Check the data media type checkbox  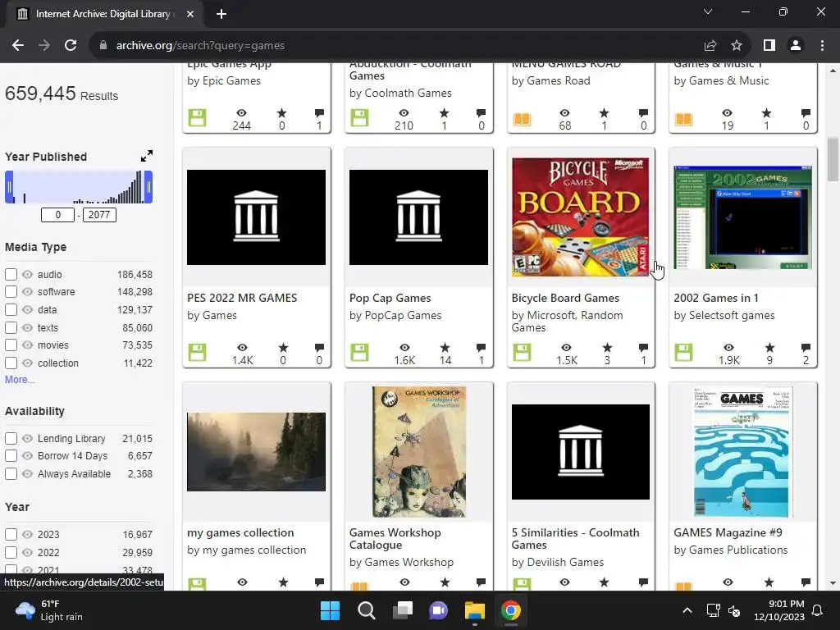[x=11, y=309]
